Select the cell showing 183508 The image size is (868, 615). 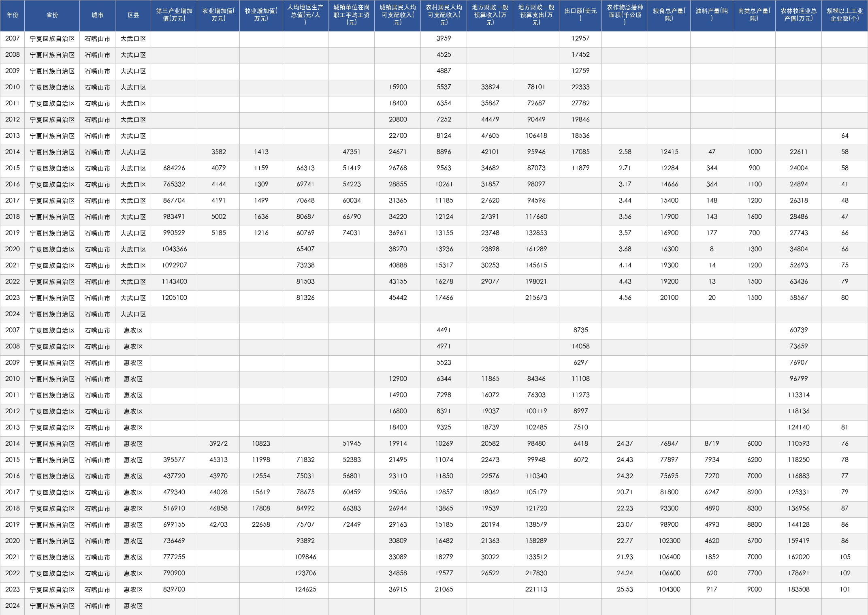coord(798,589)
